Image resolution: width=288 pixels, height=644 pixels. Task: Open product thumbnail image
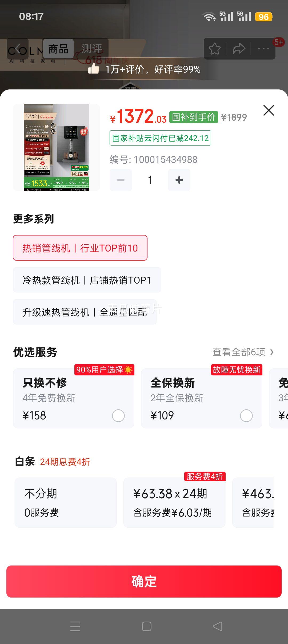tap(56, 147)
